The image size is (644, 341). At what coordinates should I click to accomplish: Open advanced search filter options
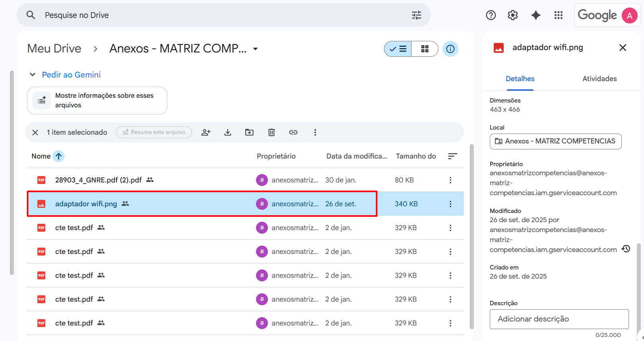point(416,15)
